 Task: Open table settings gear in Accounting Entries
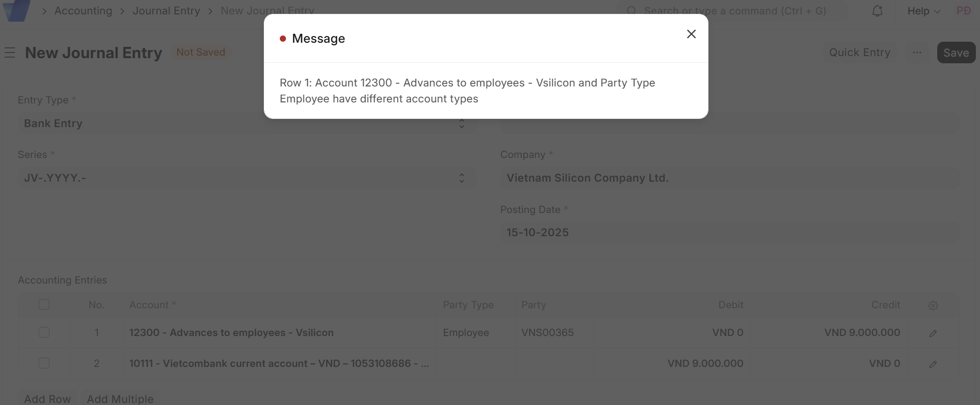click(933, 305)
